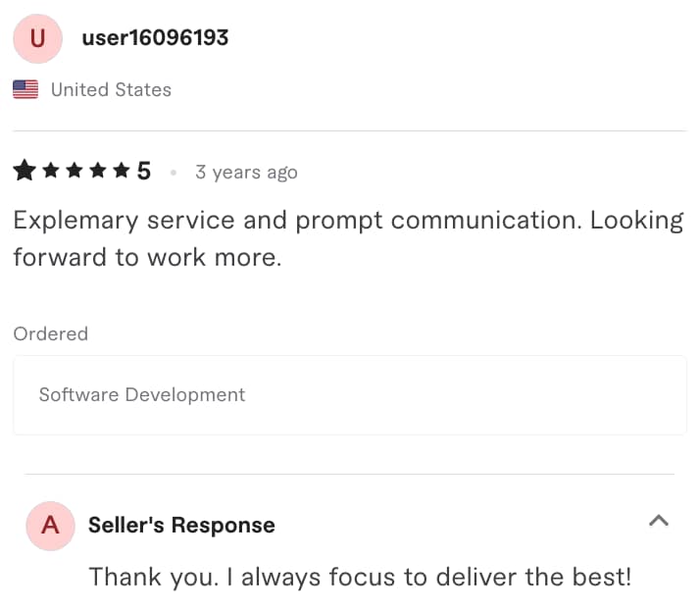This screenshot has height=610, width=700.
Task: Click the seller's thank you reply text
Action: coord(360,576)
